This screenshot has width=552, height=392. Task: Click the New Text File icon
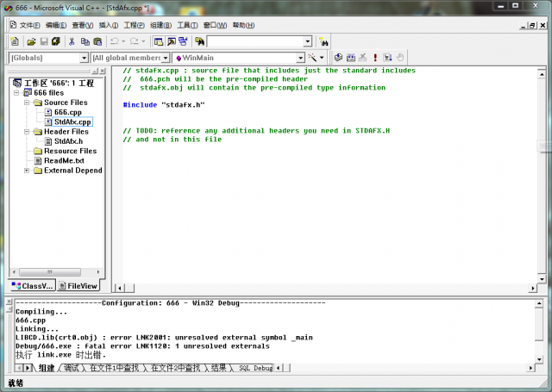pyautogui.click(x=15, y=41)
